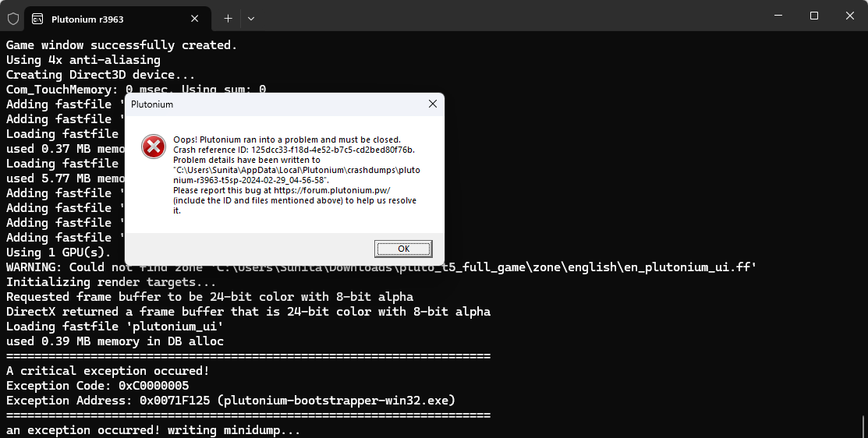Click the terminal scrollbar thumb
This screenshot has width=868, height=438.
point(864,426)
